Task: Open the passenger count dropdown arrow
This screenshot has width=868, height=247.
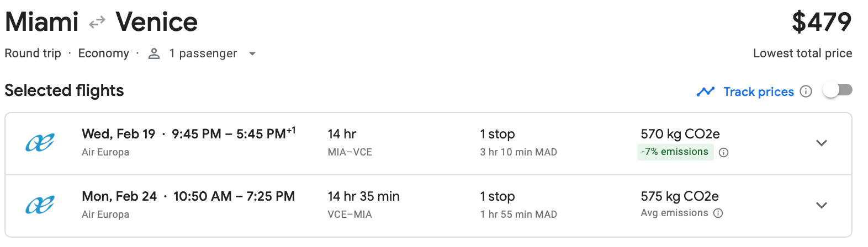Action: coord(252,54)
